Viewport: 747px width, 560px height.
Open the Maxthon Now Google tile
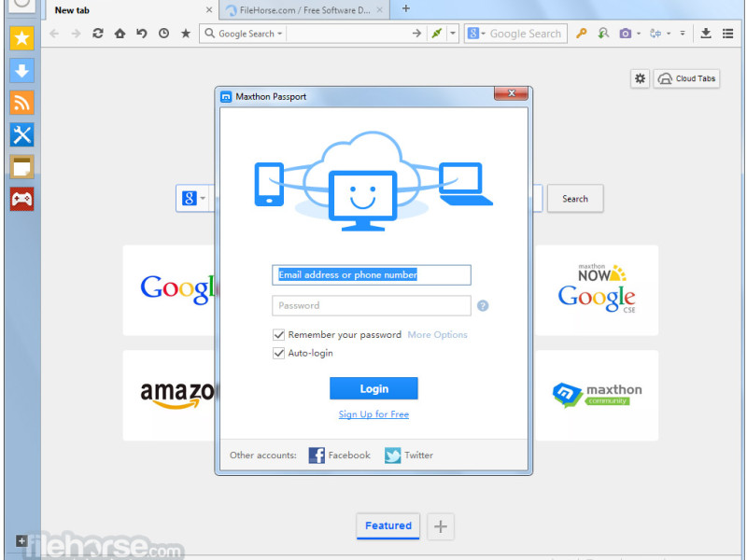tap(597, 290)
